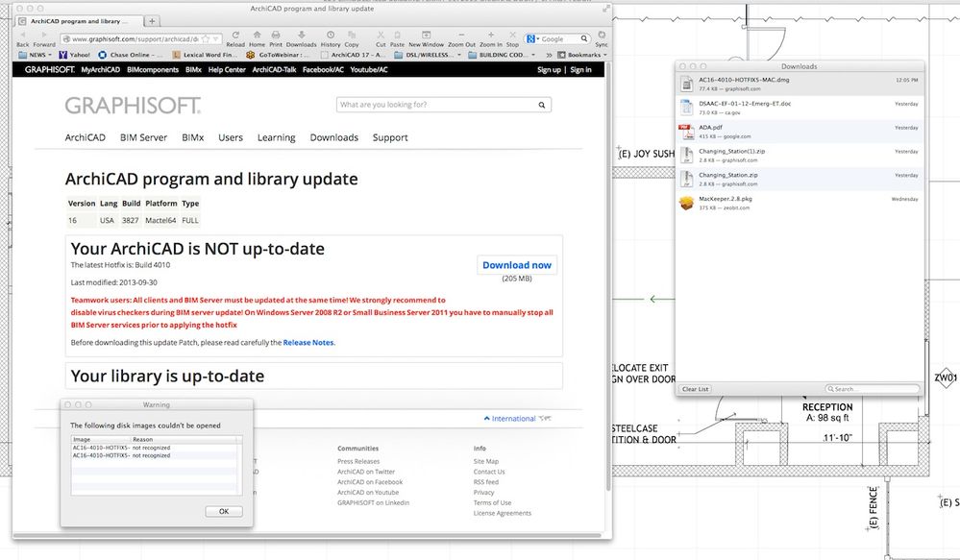Screen dimensions: 960x560
Task: Click the Downloads window Search field
Action: coord(872,389)
